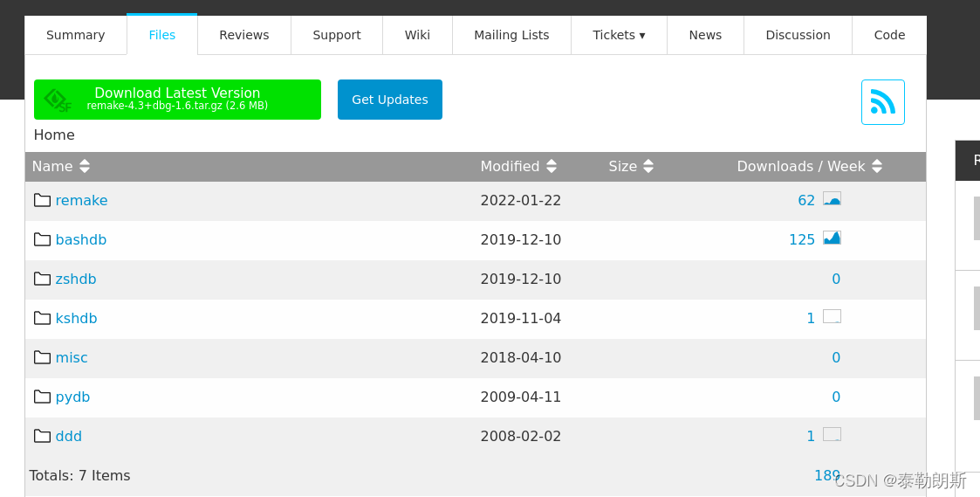Open the zshdb folder link
980x497 pixels.
coord(76,280)
